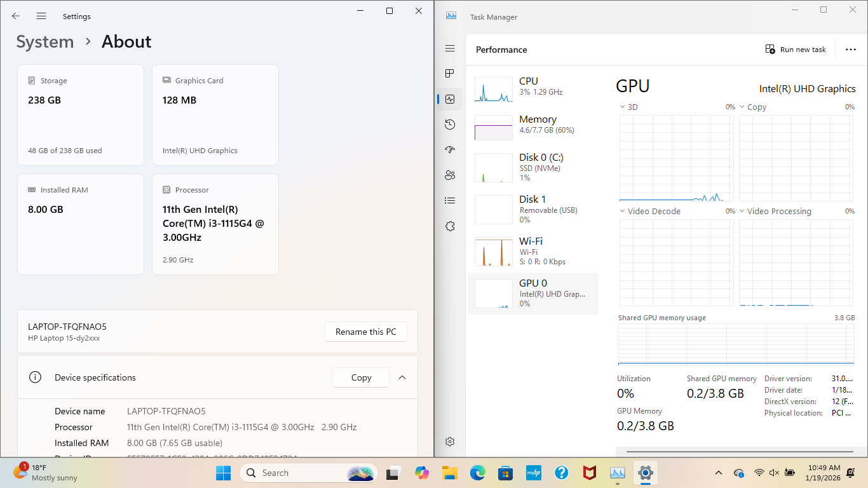Viewport: 868px width, 488px height.
Task: Collapse the Device specifications section
Action: pos(402,377)
